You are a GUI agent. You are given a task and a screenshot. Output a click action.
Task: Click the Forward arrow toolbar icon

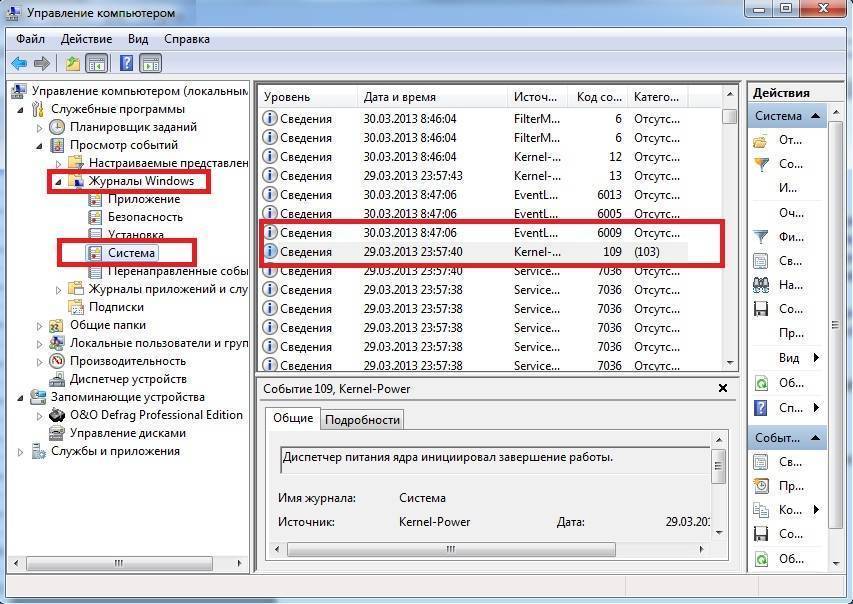click(42, 64)
